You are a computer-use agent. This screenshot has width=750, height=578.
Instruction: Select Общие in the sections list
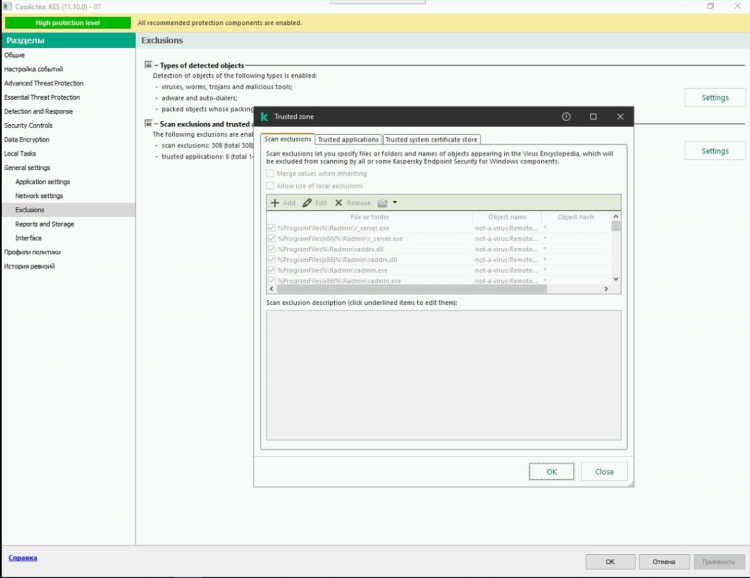pyautogui.click(x=14, y=55)
